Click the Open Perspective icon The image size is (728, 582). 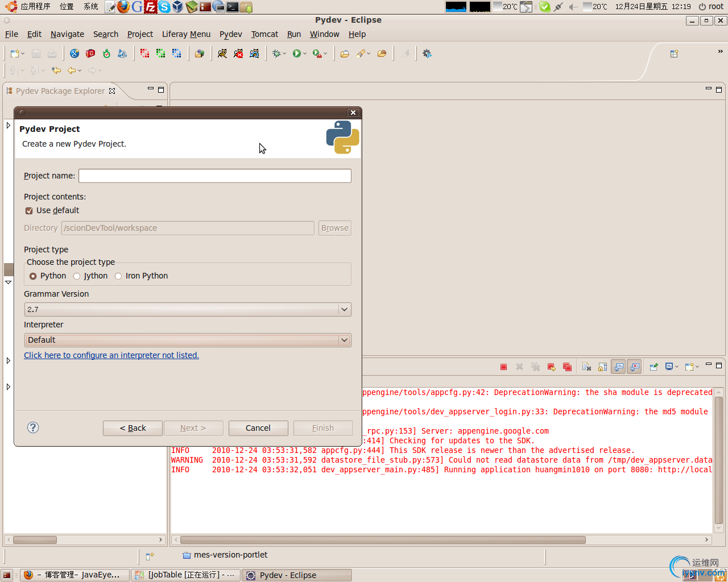tap(674, 53)
